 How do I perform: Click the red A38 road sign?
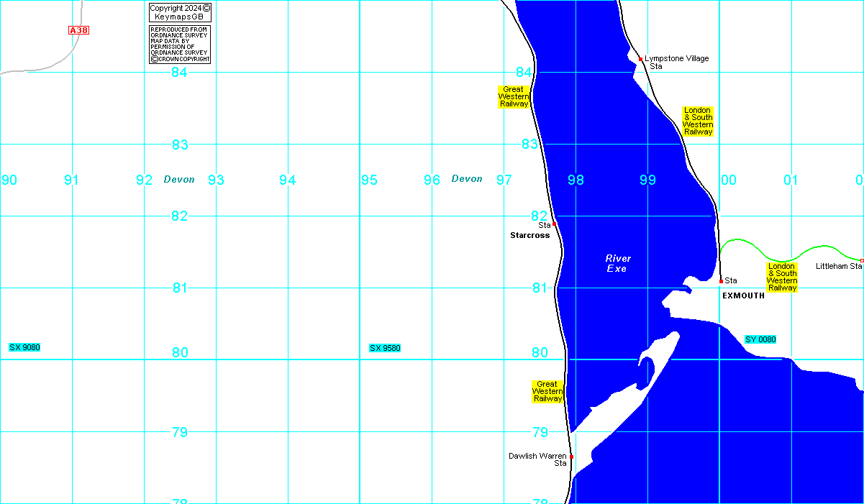(78, 30)
